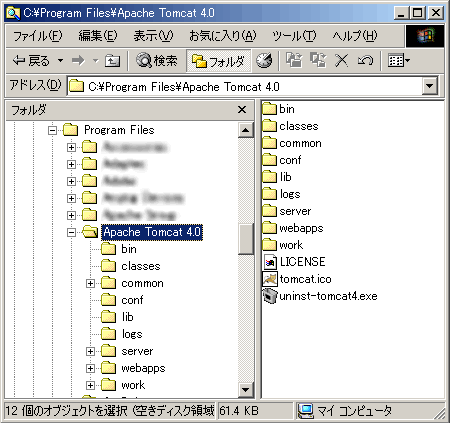The height and width of the screenshot is (423, 450).
Task: Click the uninst-tomcat4.exe file icon
Action: 270,296
